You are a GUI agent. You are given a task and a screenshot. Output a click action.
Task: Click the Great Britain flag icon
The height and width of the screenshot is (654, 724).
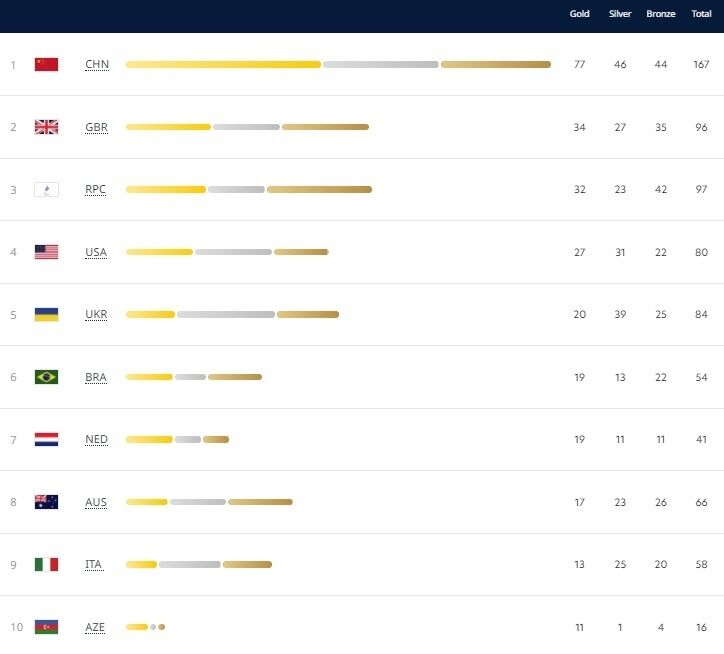[46, 127]
